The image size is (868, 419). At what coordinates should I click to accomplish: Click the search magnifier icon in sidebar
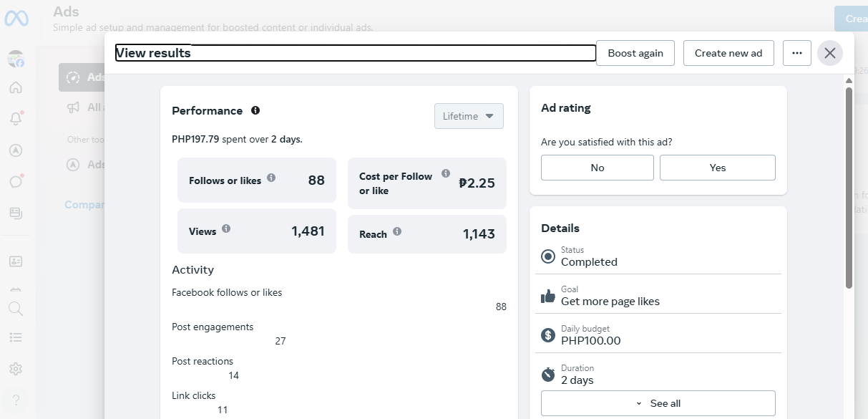[x=16, y=309]
